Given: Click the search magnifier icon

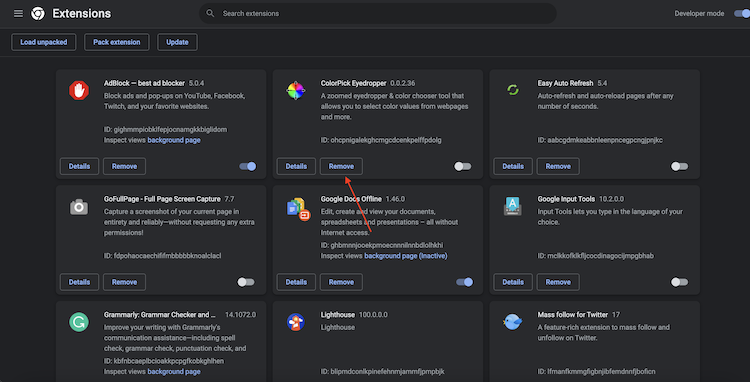Looking at the screenshot, I should click(x=210, y=13).
